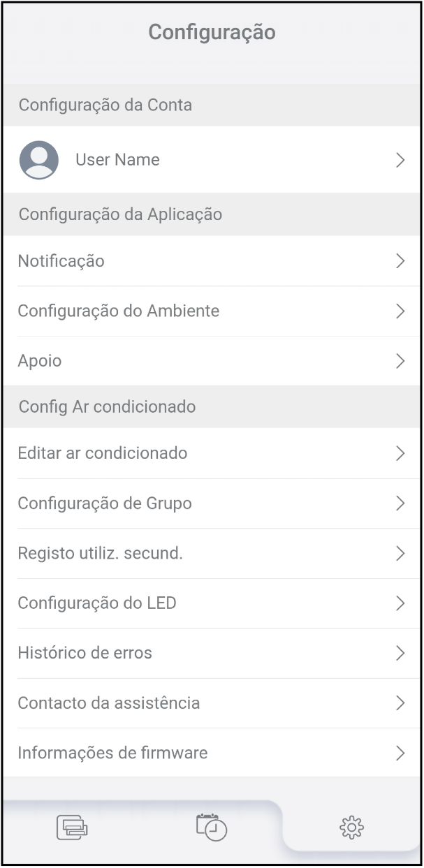Click the user profile avatar icon

click(38, 160)
